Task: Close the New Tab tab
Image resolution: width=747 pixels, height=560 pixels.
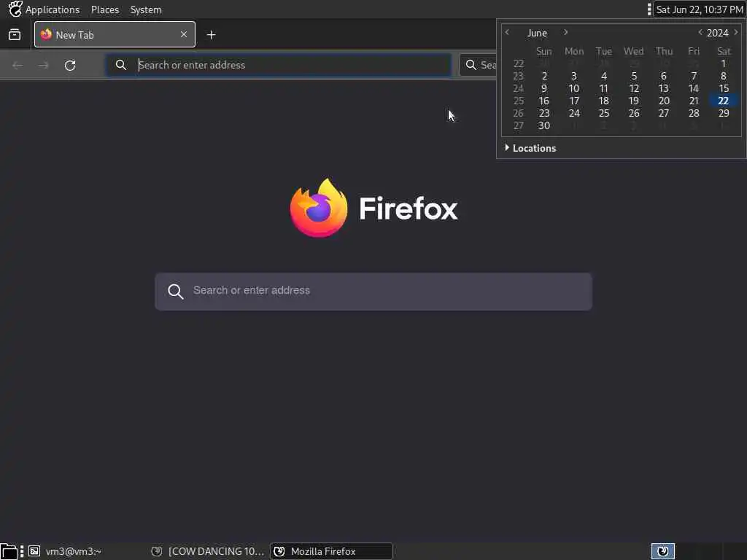Action: point(184,34)
